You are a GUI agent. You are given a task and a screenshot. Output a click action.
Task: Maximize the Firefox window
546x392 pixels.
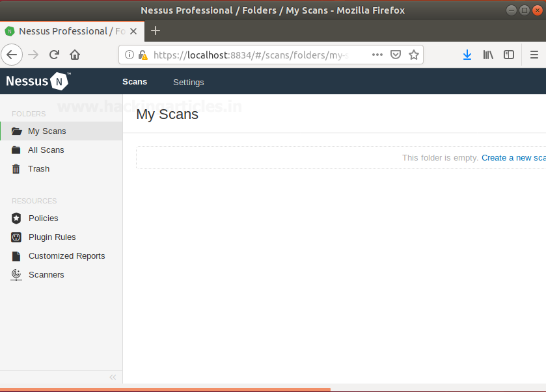pos(525,10)
